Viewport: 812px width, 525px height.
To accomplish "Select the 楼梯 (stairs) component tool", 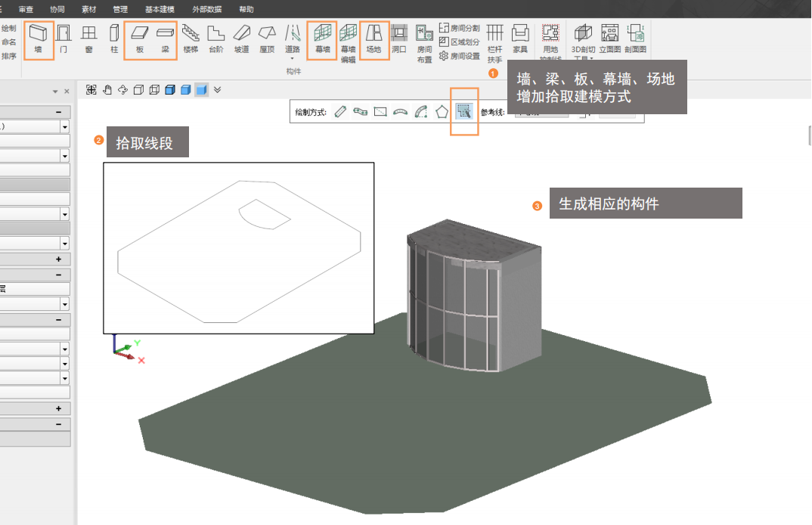I will click(191, 38).
